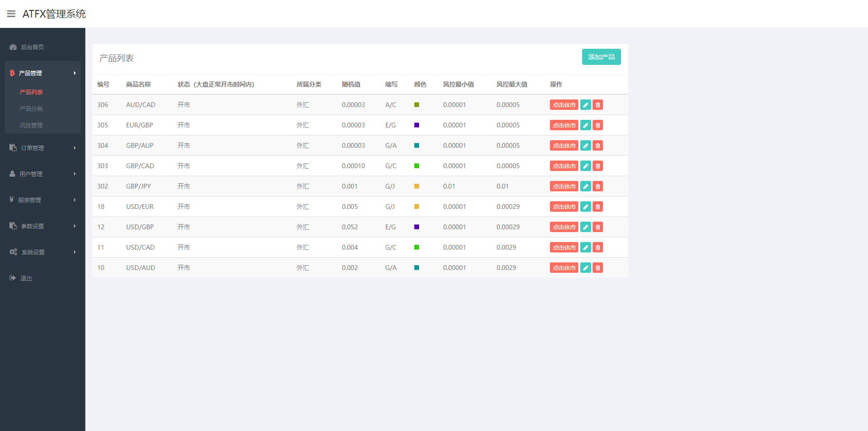Toggle market closed for GBP/AUP row
The height and width of the screenshot is (431, 868).
[564, 145]
